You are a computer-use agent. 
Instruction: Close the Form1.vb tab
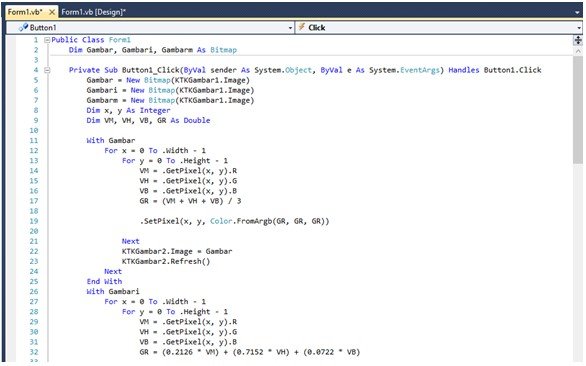tap(52, 12)
